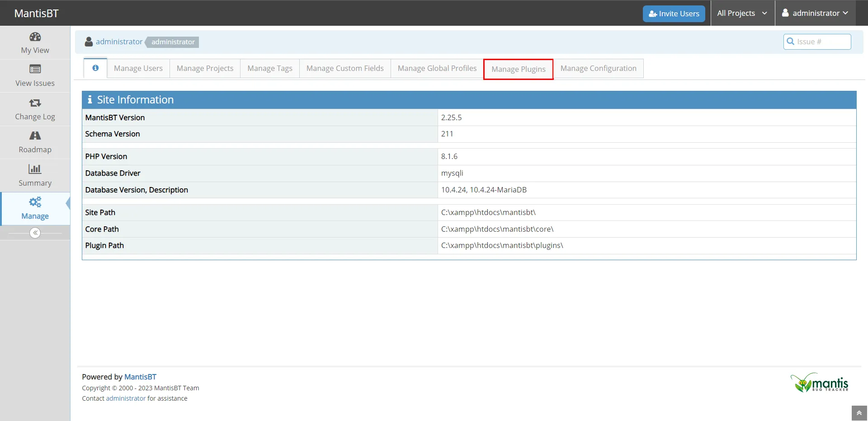Open the administrator account dropdown

click(x=815, y=13)
